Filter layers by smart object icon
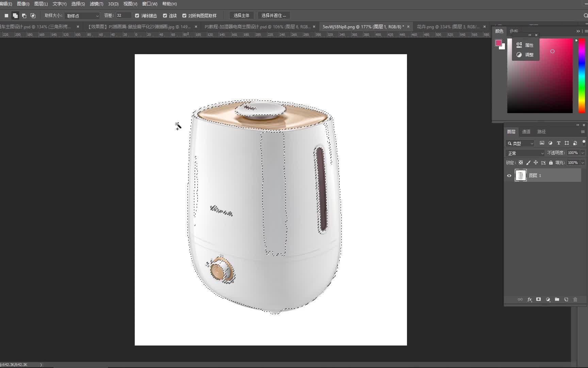Image resolution: width=588 pixels, height=368 pixels. tap(575, 143)
